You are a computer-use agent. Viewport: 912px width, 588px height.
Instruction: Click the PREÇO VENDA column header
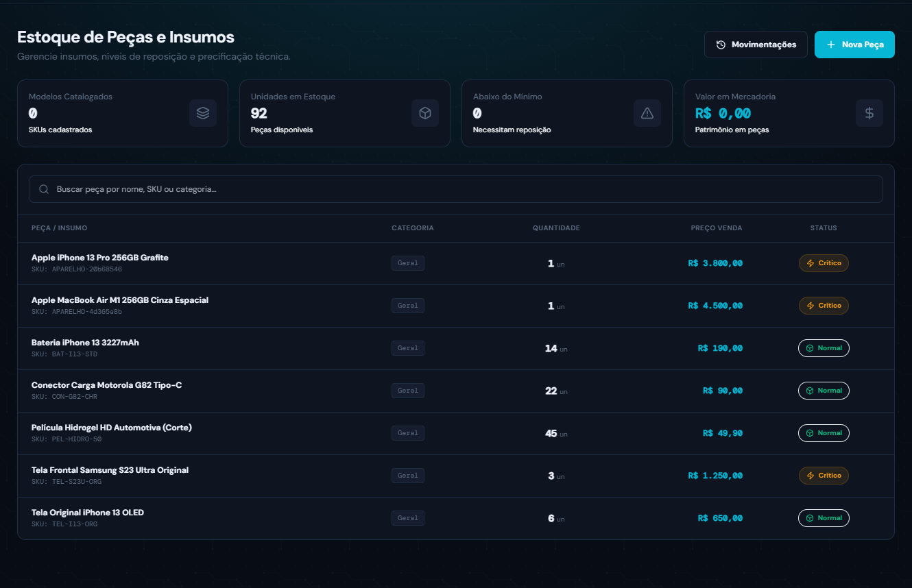(x=717, y=228)
